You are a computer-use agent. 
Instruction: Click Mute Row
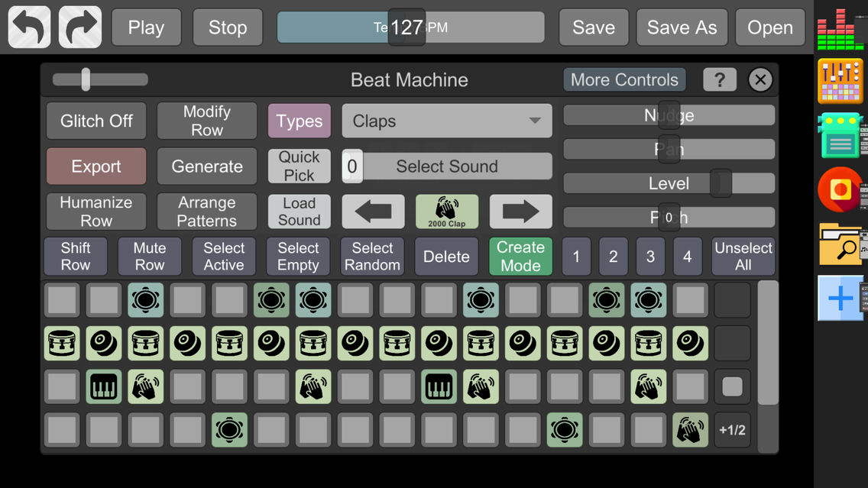tap(150, 256)
